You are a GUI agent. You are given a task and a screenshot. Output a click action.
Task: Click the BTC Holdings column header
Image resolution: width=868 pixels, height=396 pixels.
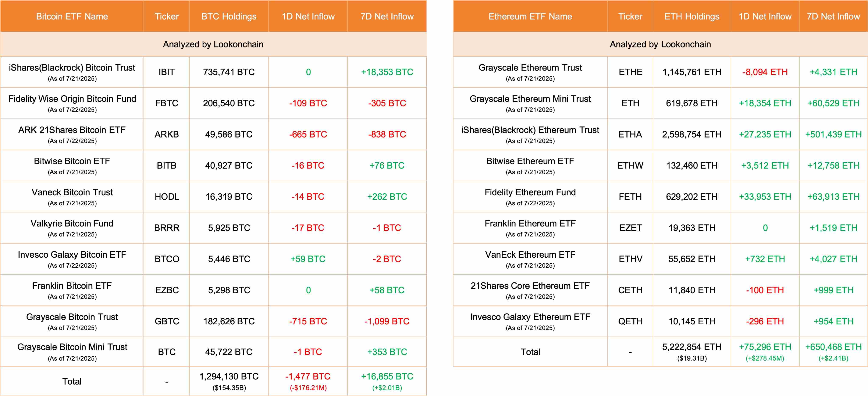[x=229, y=17]
